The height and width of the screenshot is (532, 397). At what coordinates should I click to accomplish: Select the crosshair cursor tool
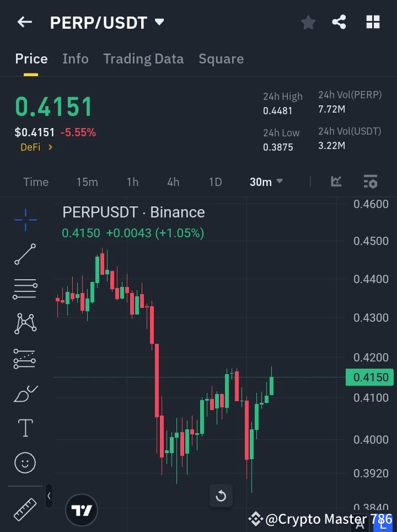[x=25, y=220]
